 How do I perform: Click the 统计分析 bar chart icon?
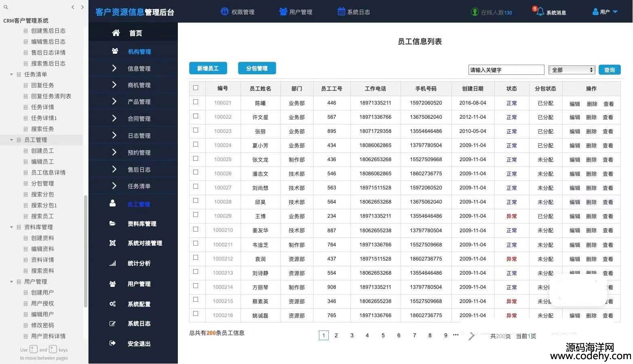tap(112, 263)
